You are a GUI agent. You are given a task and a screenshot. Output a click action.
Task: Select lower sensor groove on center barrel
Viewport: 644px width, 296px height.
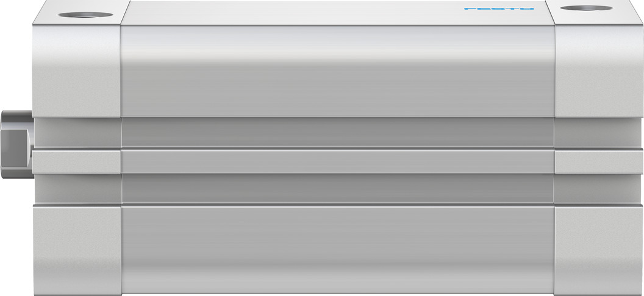(338, 189)
